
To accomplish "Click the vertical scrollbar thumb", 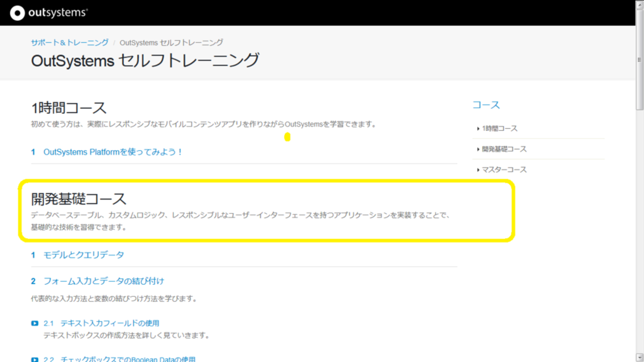I will [x=640, y=59].
